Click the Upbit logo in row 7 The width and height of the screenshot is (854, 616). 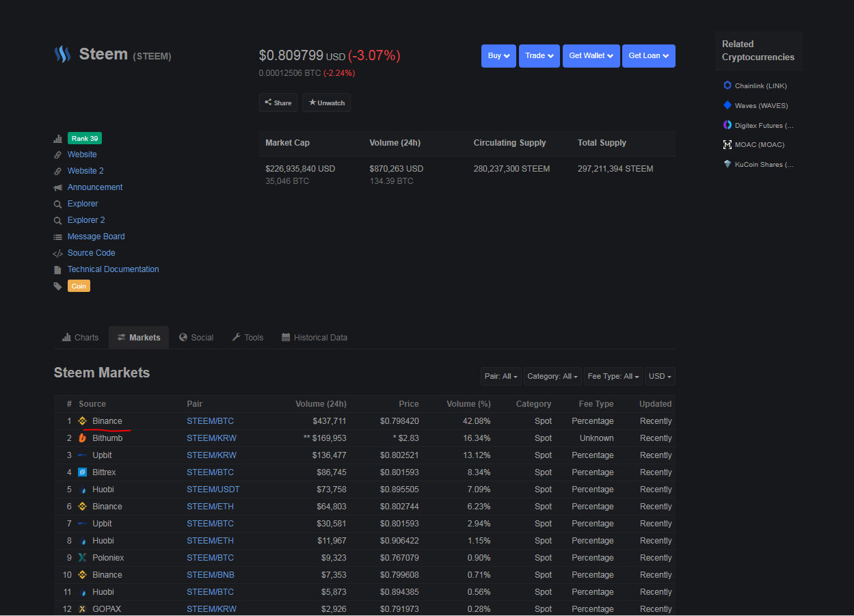[82, 524]
